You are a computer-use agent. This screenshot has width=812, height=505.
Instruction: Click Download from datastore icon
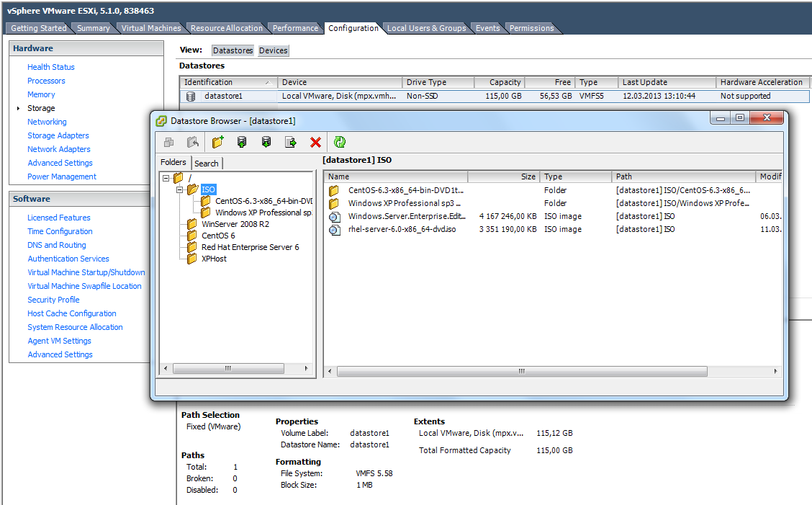click(x=266, y=142)
